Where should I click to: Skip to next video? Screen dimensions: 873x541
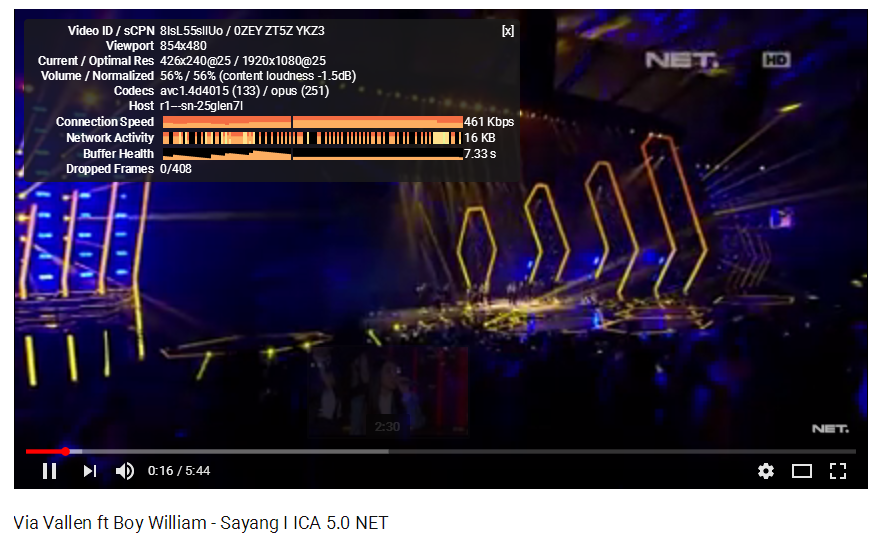click(x=90, y=471)
